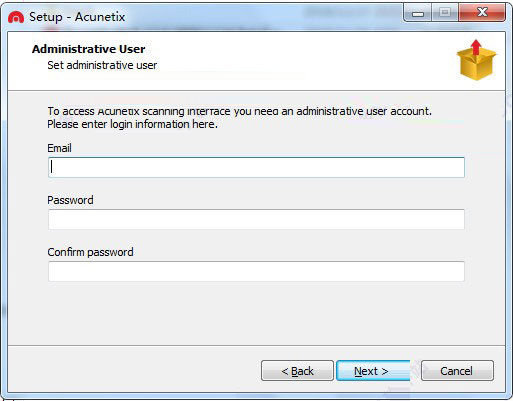This screenshot has width=513, height=401.
Task: Focus the Email input field
Action: click(x=256, y=167)
